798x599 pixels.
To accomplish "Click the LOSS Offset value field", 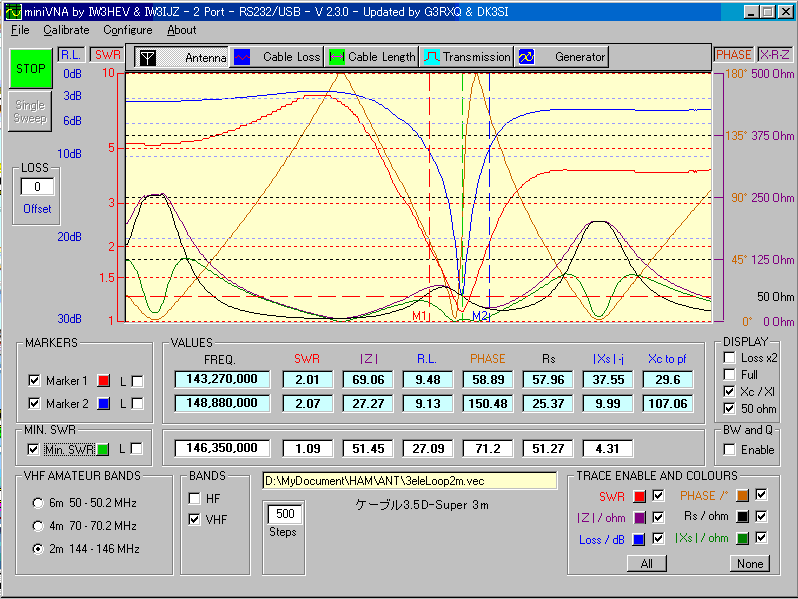I will coord(37,187).
